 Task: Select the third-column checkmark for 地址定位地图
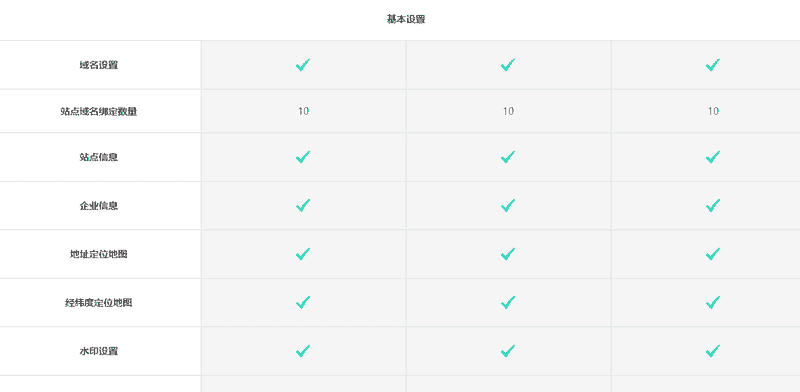click(x=713, y=254)
